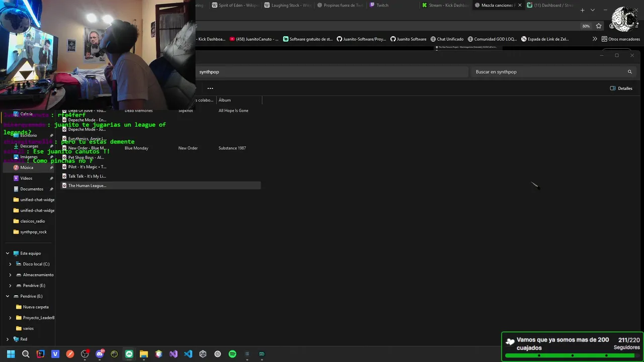Image resolution: width=644 pixels, height=362 pixels.
Task: Open the three-dots more options menu
Action: [x=210, y=88]
